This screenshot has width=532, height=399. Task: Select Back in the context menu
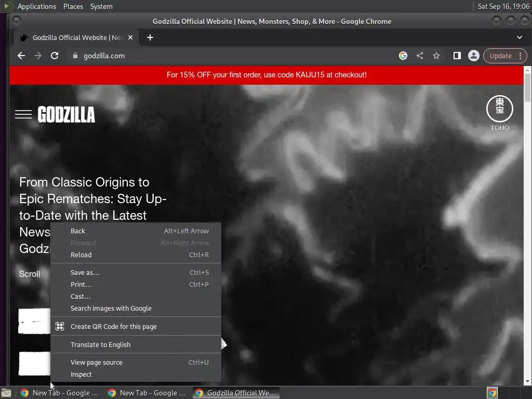[x=136, y=231]
